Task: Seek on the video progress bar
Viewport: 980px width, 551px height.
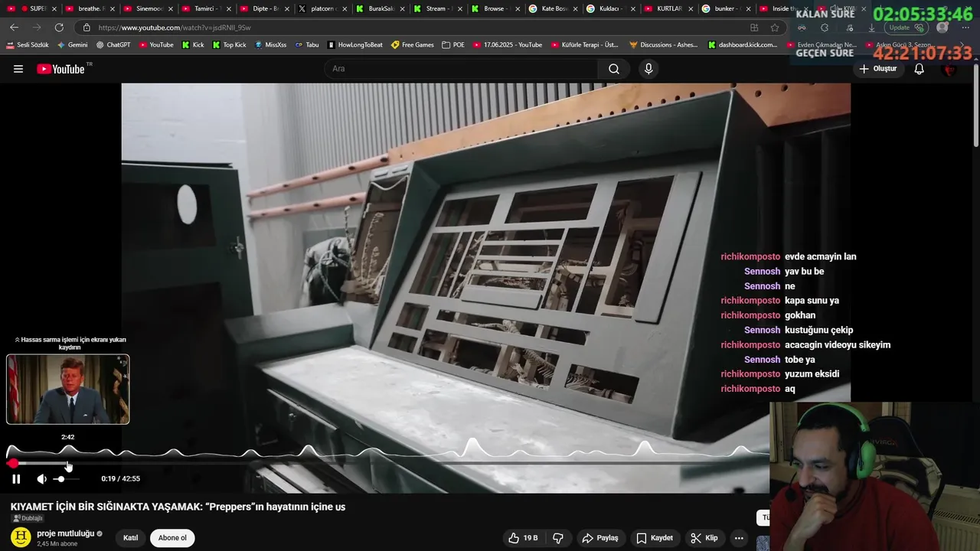Action: (x=389, y=464)
